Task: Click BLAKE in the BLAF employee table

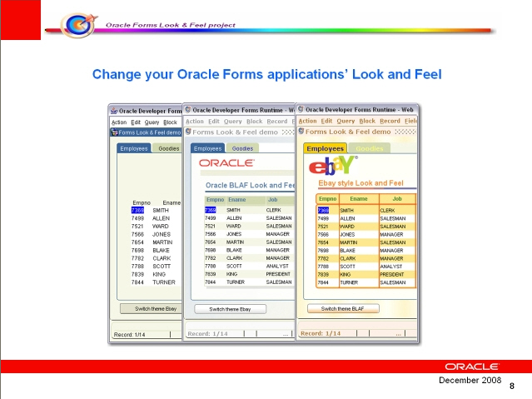Action: (234, 250)
